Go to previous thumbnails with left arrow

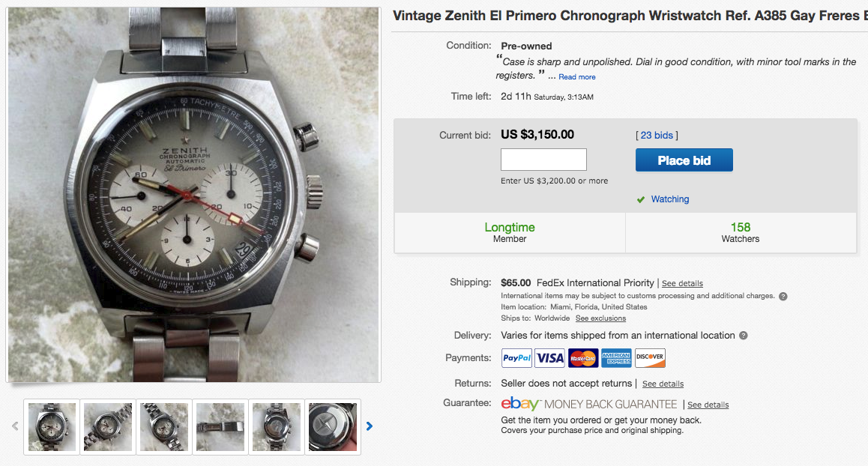tap(15, 426)
